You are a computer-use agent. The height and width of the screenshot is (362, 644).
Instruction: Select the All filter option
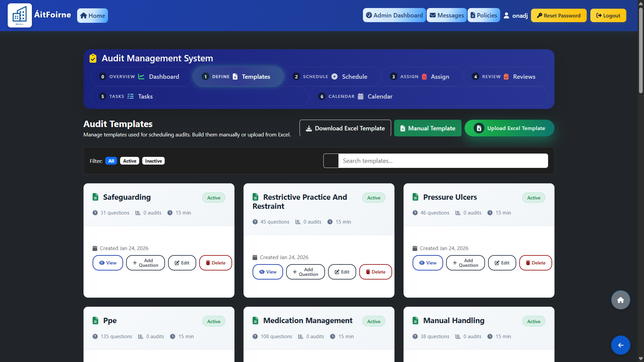pyautogui.click(x=111, y=161)
